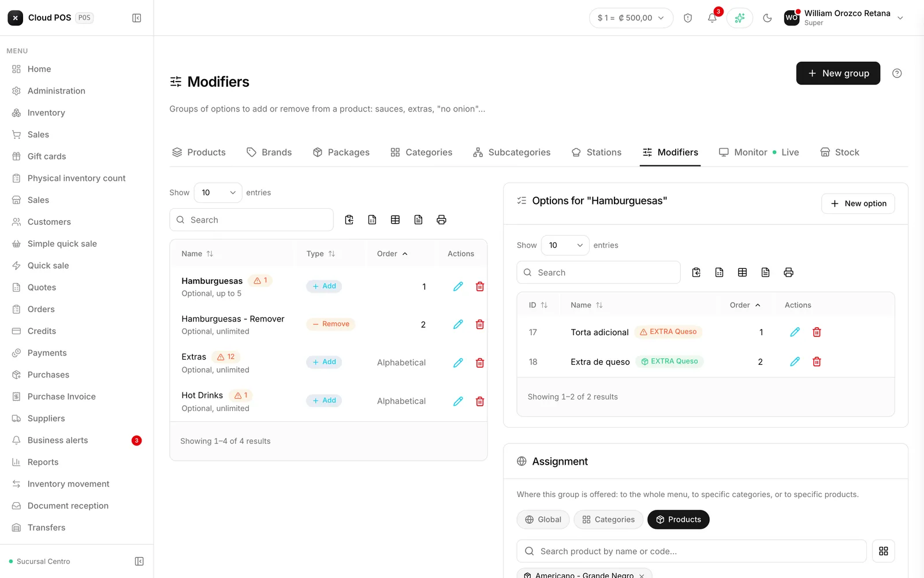Switch to the Categories tab
The width and height of the screenshot is (924, 578).
coord(422,152)
